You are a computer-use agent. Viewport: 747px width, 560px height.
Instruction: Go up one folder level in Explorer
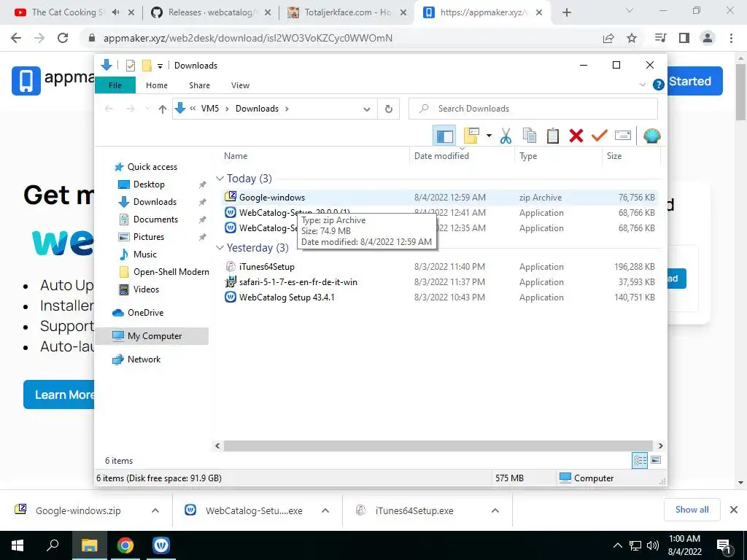[x=163, y=109]
